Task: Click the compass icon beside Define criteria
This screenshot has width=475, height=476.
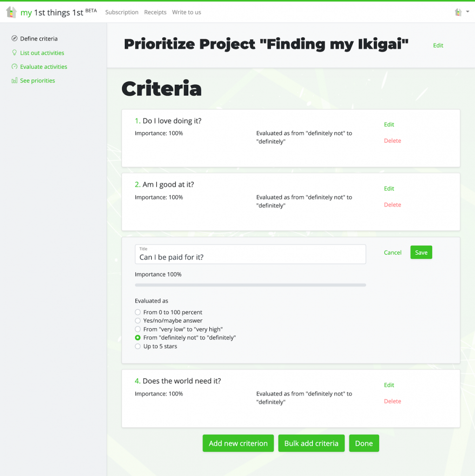Action: pyautogui.click(x=14, y=39)
